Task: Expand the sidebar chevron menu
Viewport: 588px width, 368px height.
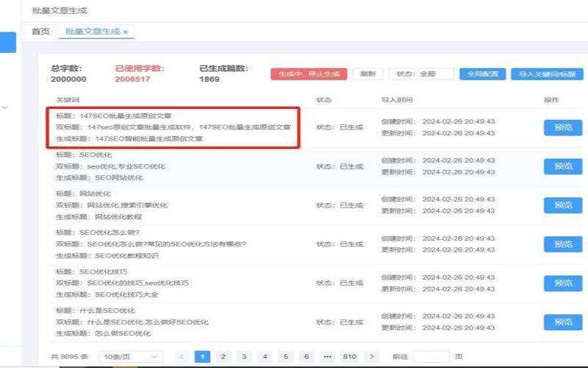Action: point(5,107)
